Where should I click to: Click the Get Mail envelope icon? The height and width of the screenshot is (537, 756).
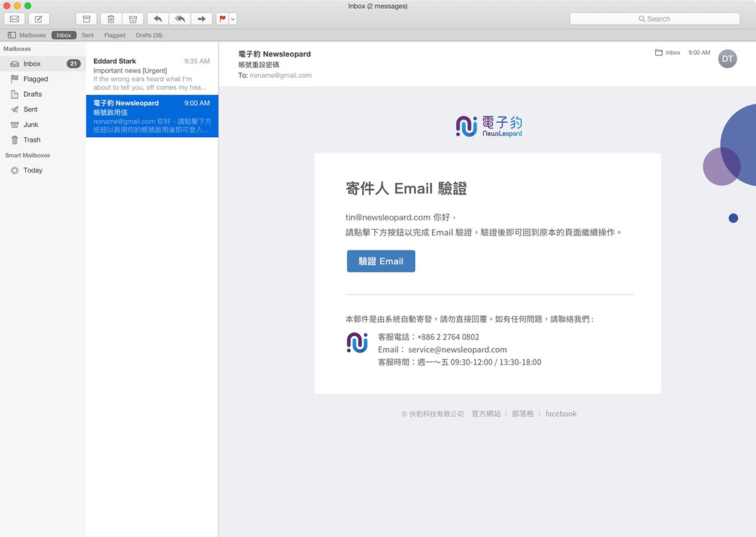click(x=14, y=19)
